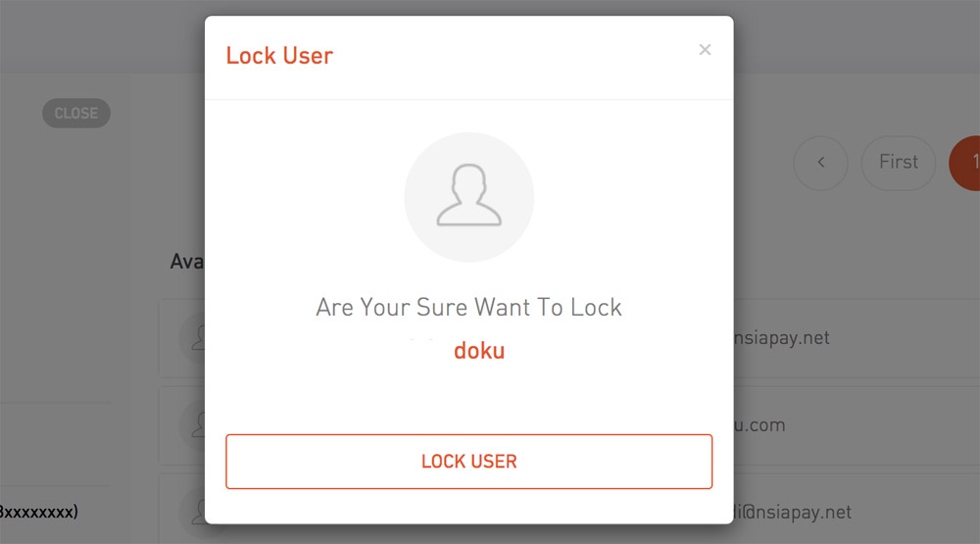Click the first-row email ending nsiapay.net

pos(782,337)
